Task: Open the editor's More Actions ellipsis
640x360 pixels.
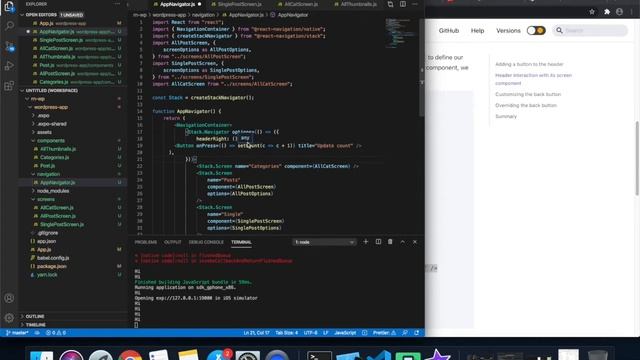Action: (x=415, y=4)
